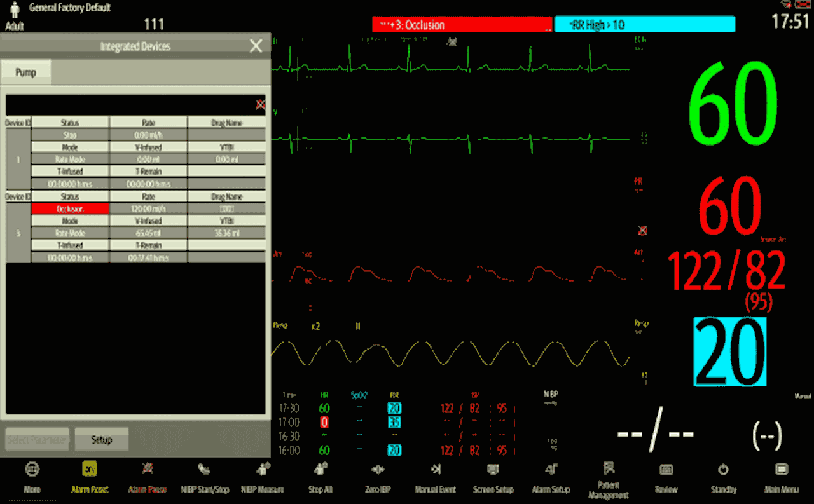Select the red Occlusion alarm banner
Screen dimensions: 814x504
pyautogui.click(x=462, y=25)
